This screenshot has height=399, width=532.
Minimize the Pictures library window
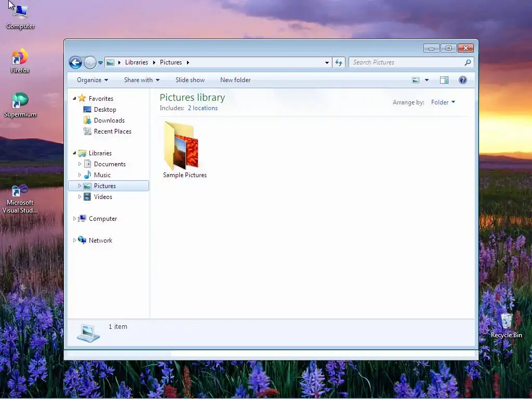431,48
